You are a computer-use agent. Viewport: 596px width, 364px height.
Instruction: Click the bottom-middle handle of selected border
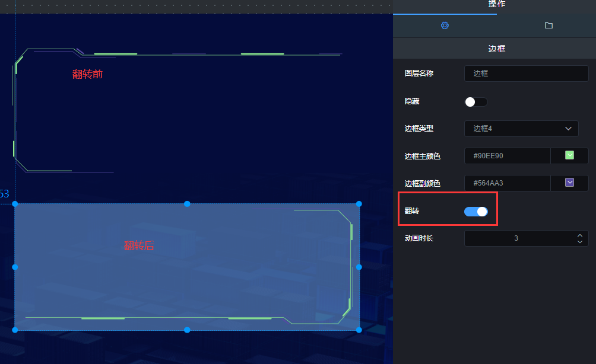click(x=187, y=330)
